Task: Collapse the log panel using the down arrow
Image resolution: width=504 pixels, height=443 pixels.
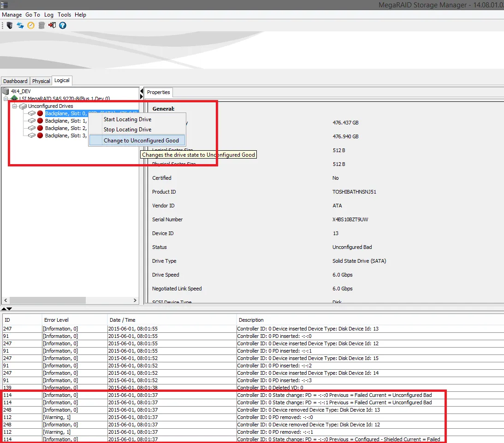Action: (9, 308)
